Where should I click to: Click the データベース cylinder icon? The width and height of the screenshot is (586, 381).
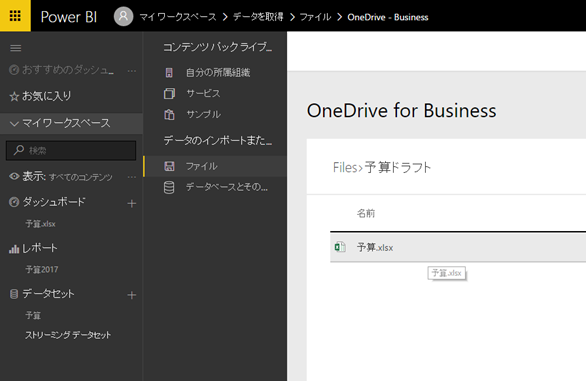click(169, 187)
